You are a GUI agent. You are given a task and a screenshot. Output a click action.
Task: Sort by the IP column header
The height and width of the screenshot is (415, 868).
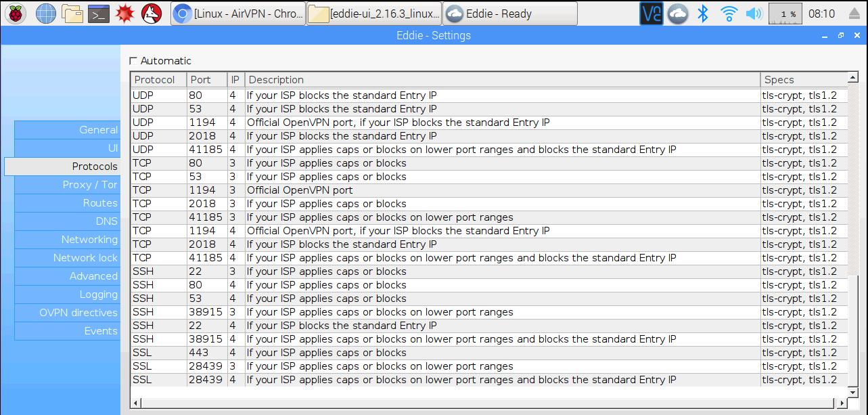pyautogui.click(x=236, y=80)
